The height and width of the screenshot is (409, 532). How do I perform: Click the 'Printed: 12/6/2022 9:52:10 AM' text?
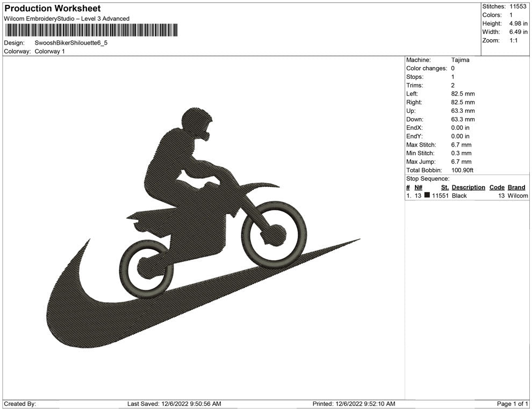pos(354,404)
